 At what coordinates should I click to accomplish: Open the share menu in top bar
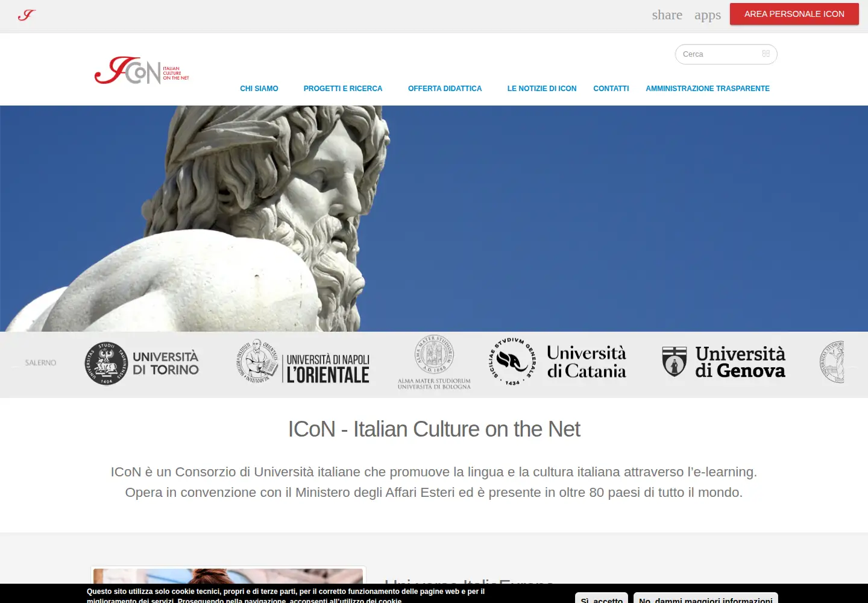667,14
